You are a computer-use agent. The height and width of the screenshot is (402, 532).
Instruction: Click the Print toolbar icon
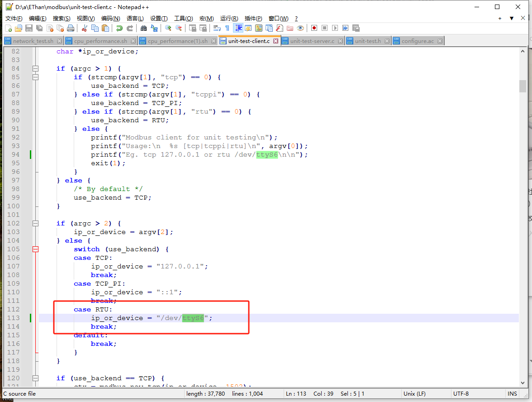(71, 28)
